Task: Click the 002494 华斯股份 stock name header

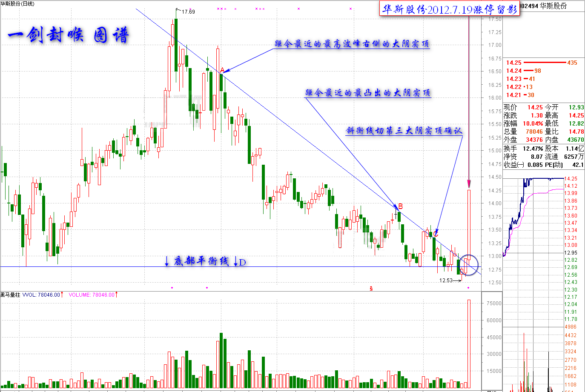Action: pos(544,6)
